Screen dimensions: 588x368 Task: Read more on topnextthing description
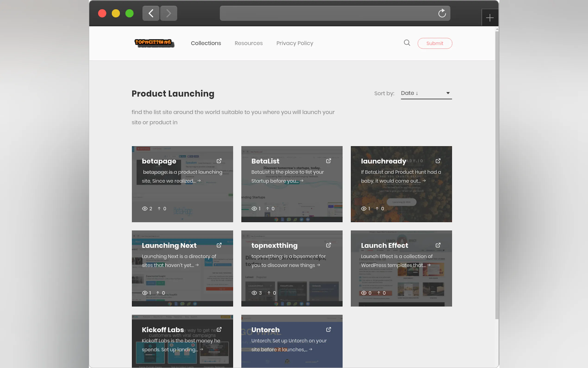288,260
